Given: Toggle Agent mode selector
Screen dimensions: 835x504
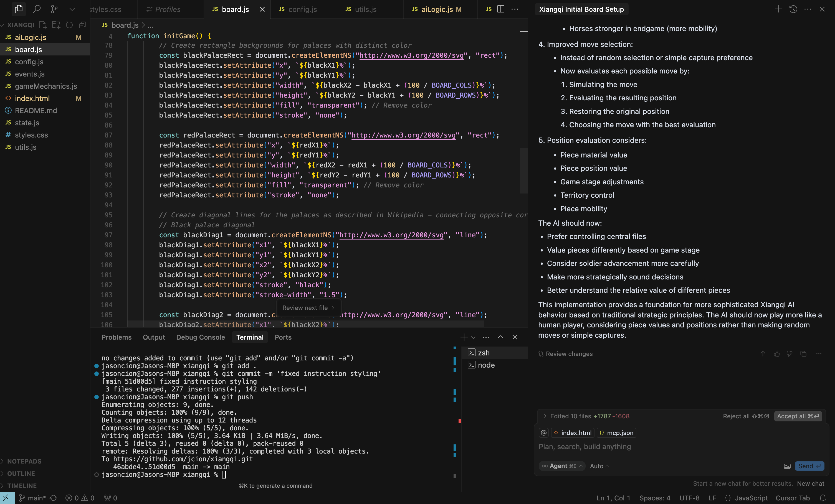Looking at the screenshot, I should pos(562,466).
